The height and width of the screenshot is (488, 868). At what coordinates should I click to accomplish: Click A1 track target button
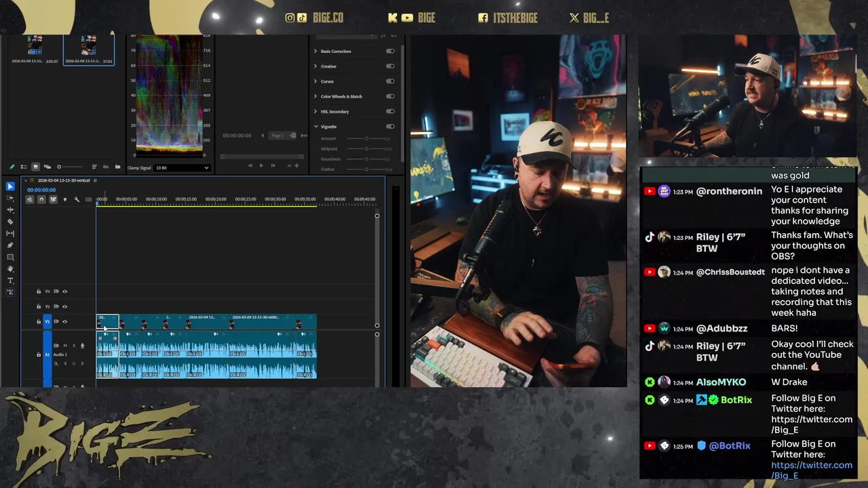[47, 354]
